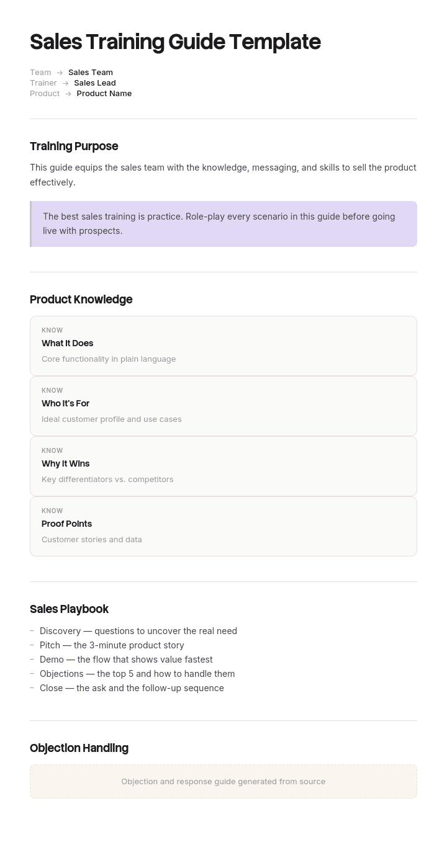
Task: Click the Training Purpose heading
Action: (74, 146)
